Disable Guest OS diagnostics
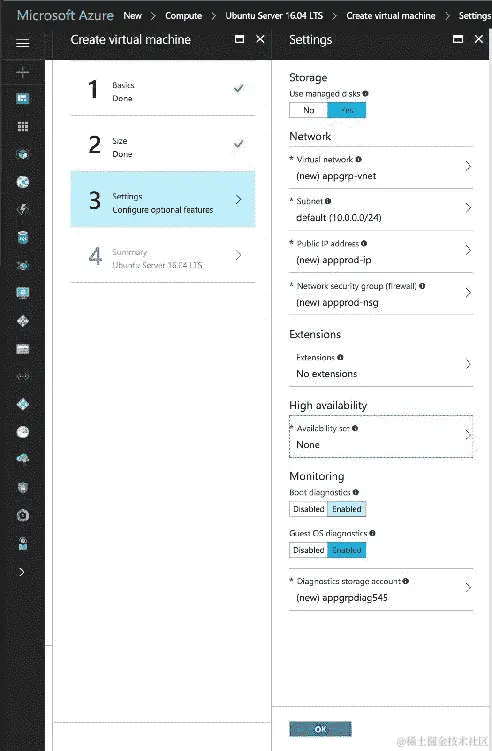This screenshot has width=492, height=751. coord(309,550)
